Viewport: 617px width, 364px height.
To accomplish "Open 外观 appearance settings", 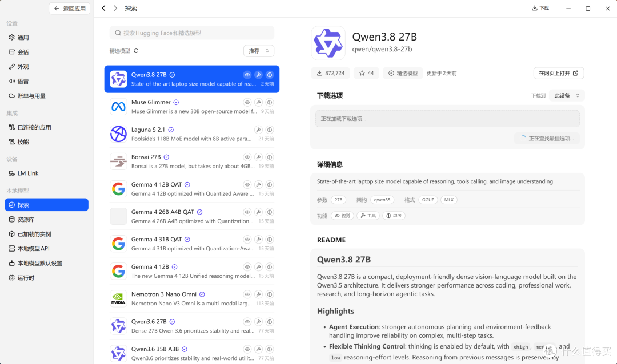I will tap(46, 66).
